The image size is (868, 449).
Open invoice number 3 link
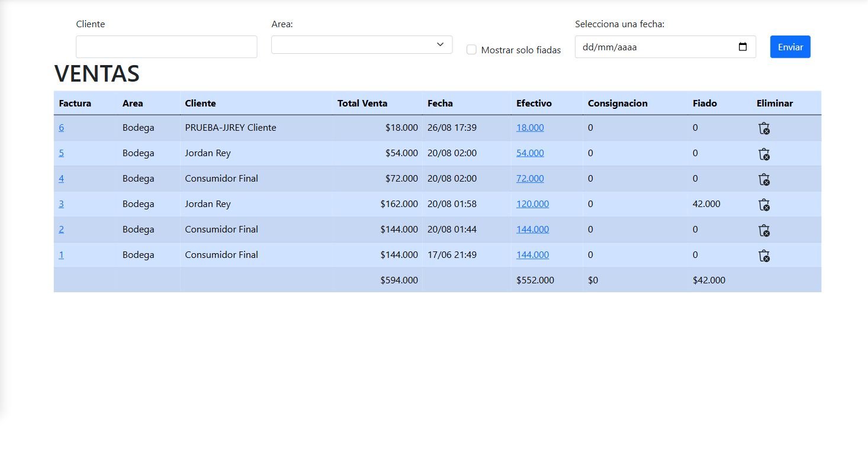point(62,204)
